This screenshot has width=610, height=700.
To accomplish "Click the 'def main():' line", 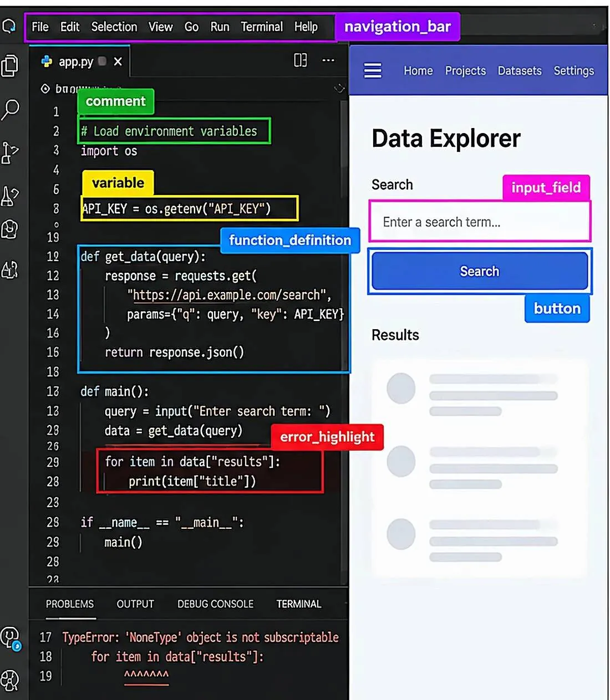I will coord(115,392).
